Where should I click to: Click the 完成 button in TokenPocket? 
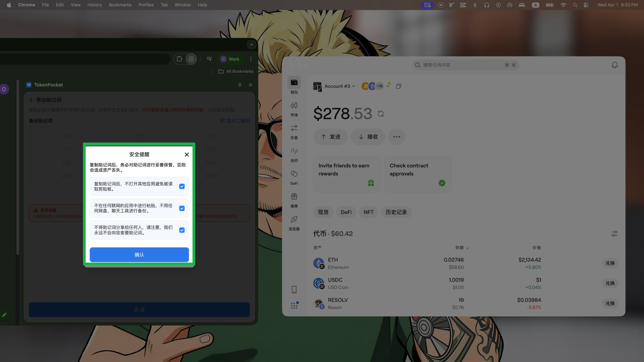point(139,310)
